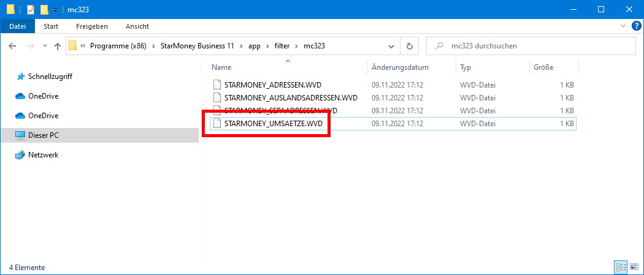The image size is (644, 275).
Task: Click the Up directory arrow
Action: click(58, 46)
